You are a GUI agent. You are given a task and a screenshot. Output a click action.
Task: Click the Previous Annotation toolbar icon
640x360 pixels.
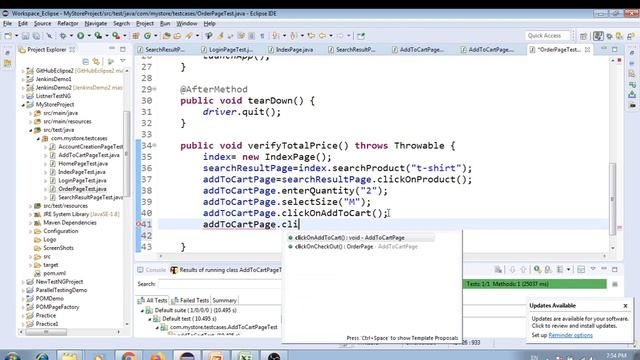pos(294,36)
